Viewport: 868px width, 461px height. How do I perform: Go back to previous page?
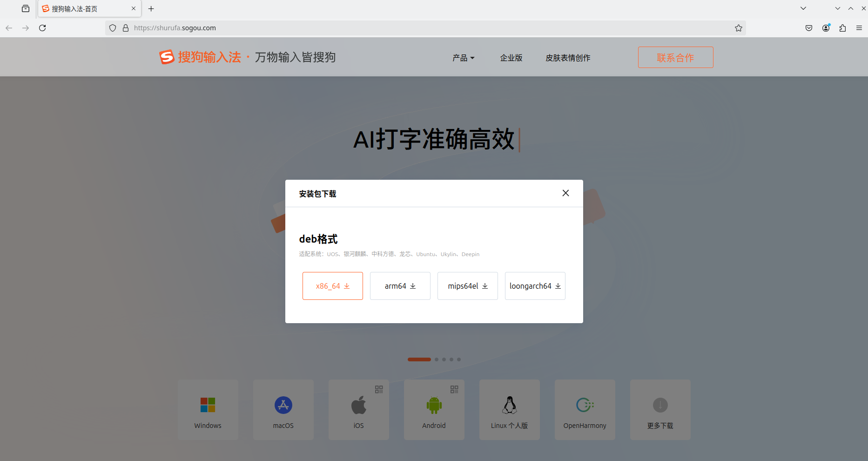(x=9, y=28)
